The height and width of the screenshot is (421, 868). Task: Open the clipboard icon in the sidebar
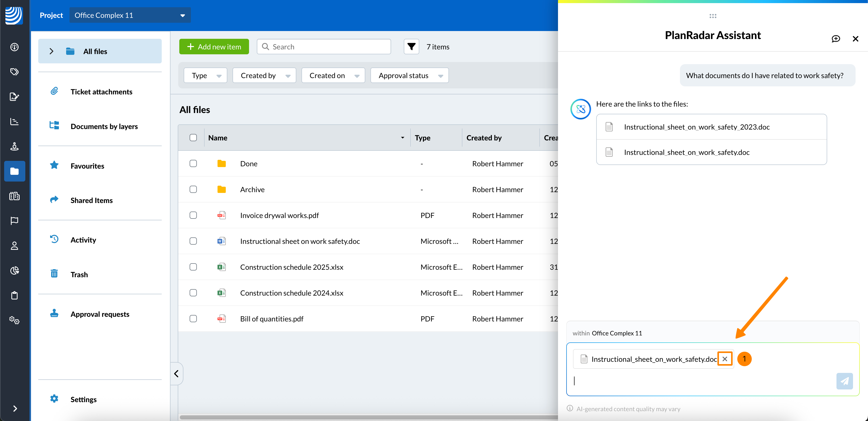pyautogui.click(x=14, y=296)
